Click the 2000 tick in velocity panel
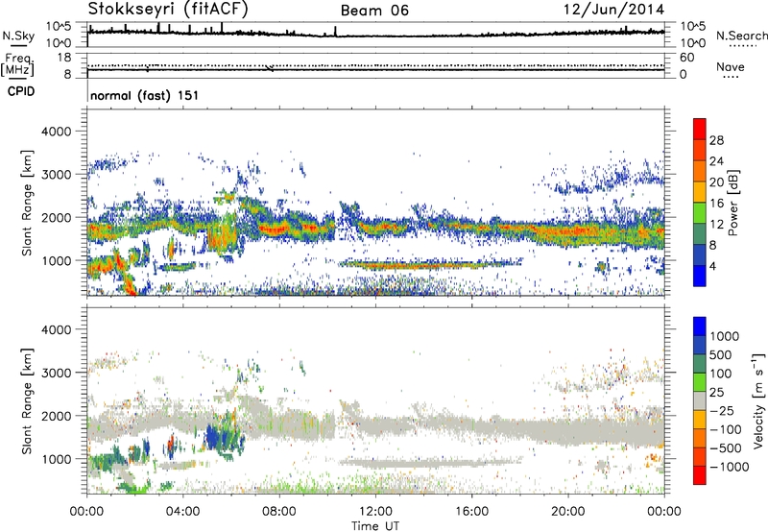 click(56, 416)
